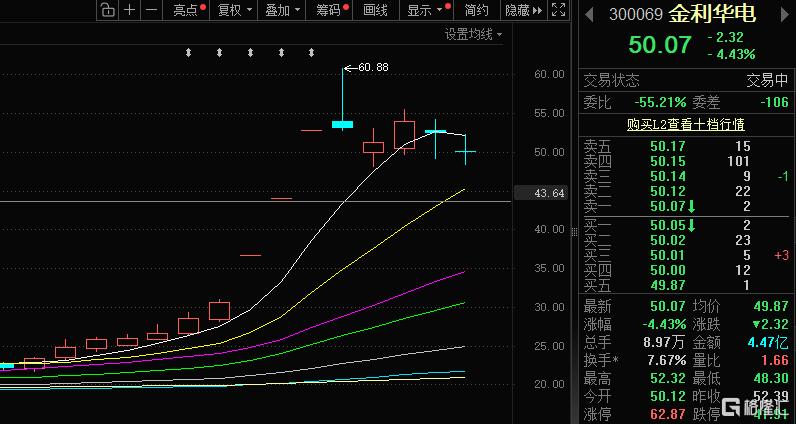
Task: Click 量比 value 1.66
Action: tap(774, 361)
